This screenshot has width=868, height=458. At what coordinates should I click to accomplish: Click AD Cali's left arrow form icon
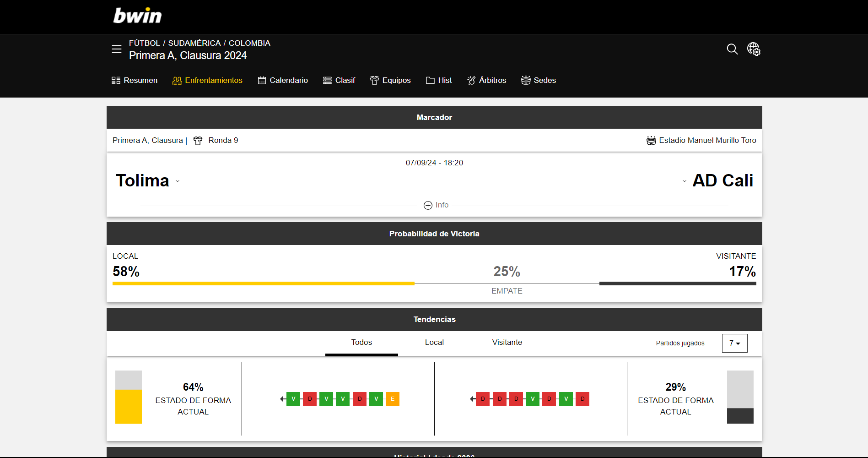point(473,399)
